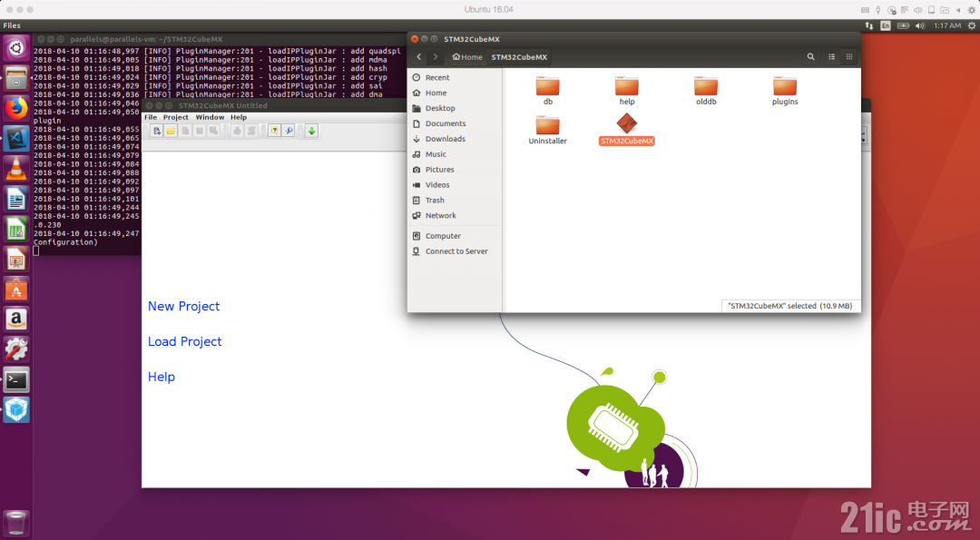Open LibreOffice Writer from the dock
Image resolution: width=980 pixels, height=540 pixels.
(x=16, y=200)
